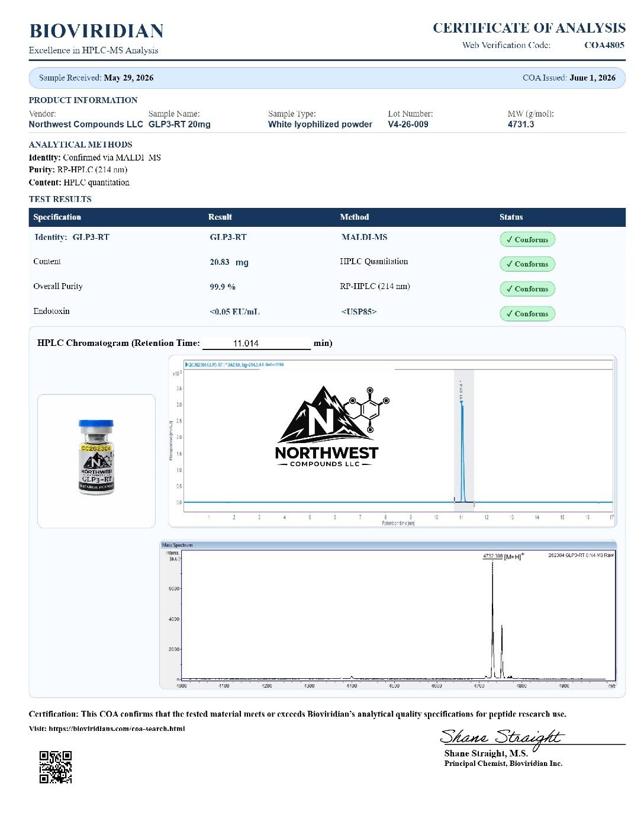Click the Specification column header

coord(57,217)
